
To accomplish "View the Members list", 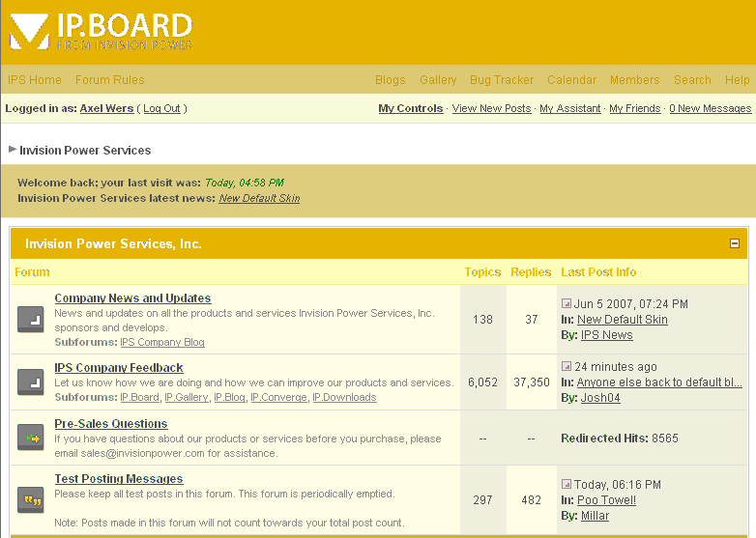I will tap(634, 80).
